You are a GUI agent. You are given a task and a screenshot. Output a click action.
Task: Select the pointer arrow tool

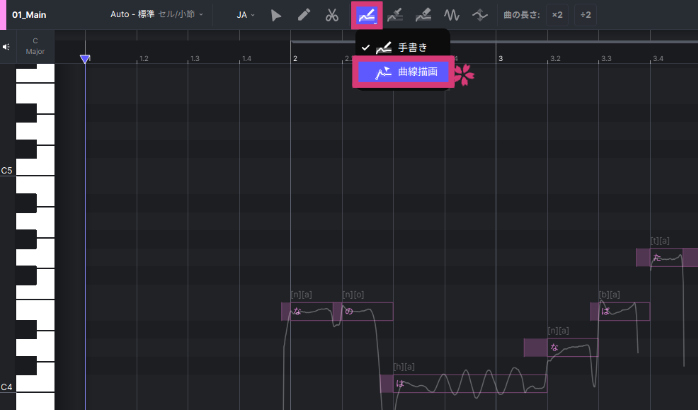(276, 16)
